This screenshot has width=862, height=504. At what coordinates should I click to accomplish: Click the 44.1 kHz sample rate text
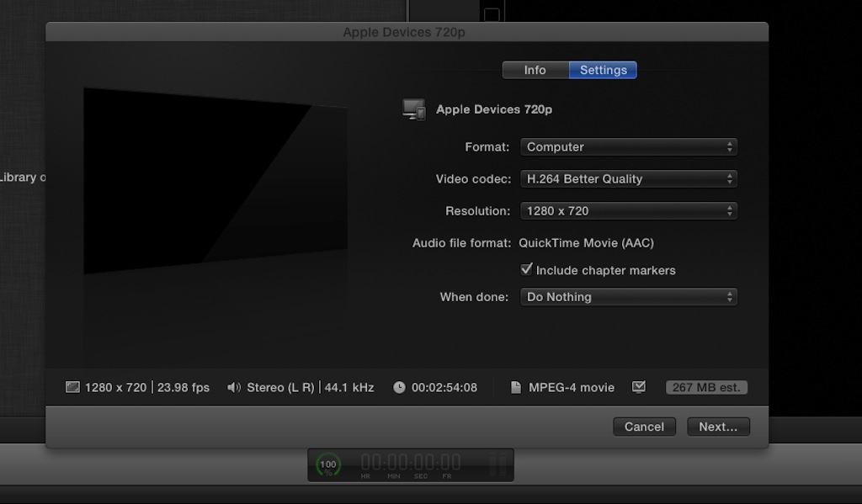(349, 388)
